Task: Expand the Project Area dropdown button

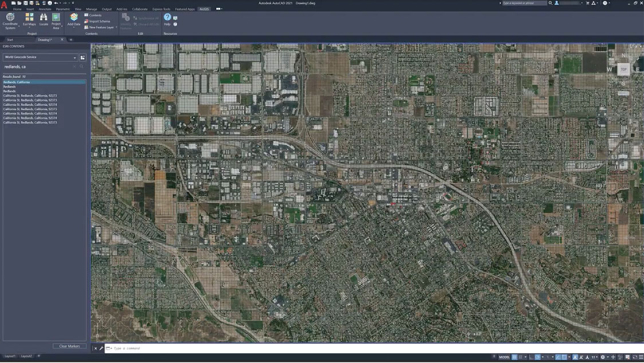Action: (62, 26)
